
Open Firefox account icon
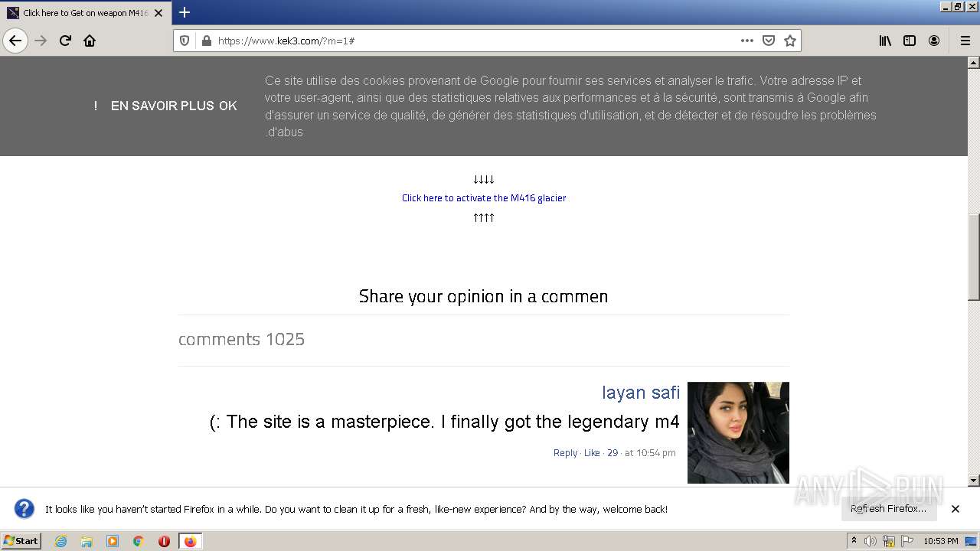[x=934, y=41]
